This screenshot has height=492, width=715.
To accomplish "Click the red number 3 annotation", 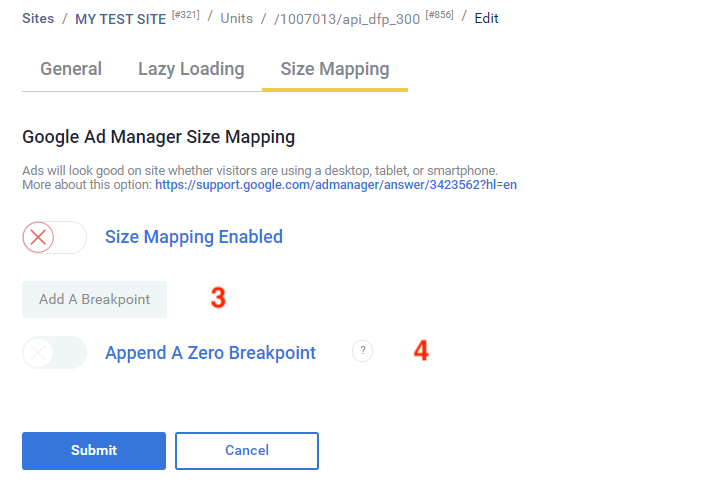I will (217, 298).
